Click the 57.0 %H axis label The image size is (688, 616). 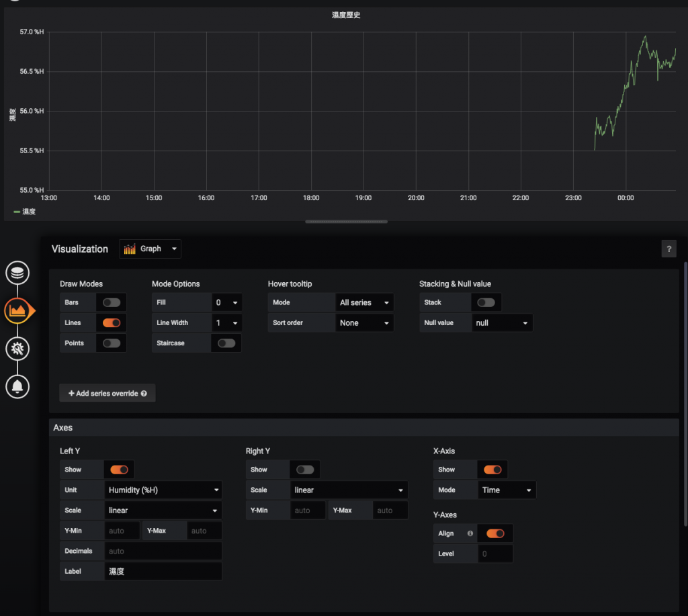coord(32,32)
